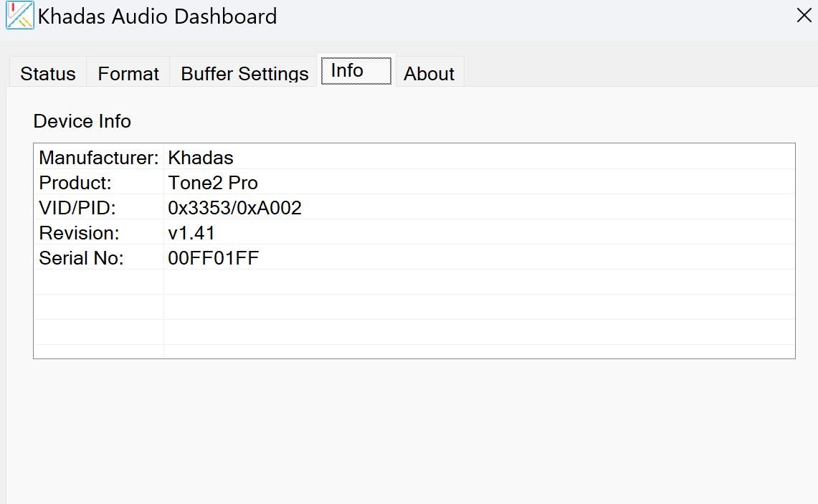Image resolution: width=818 pixels, height=504 pixels.
Task: Go to the Buffer Settings tab
Action: (x=244, y=74)
